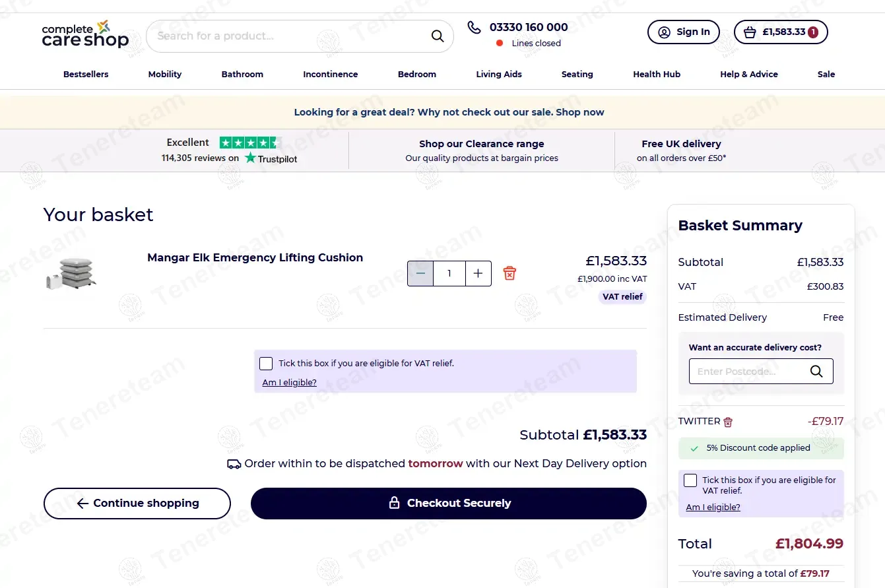Screen dimensions: 885x588
Task: Remove the Mangar Elk cushion with trash icon
Action: (509, 273)
